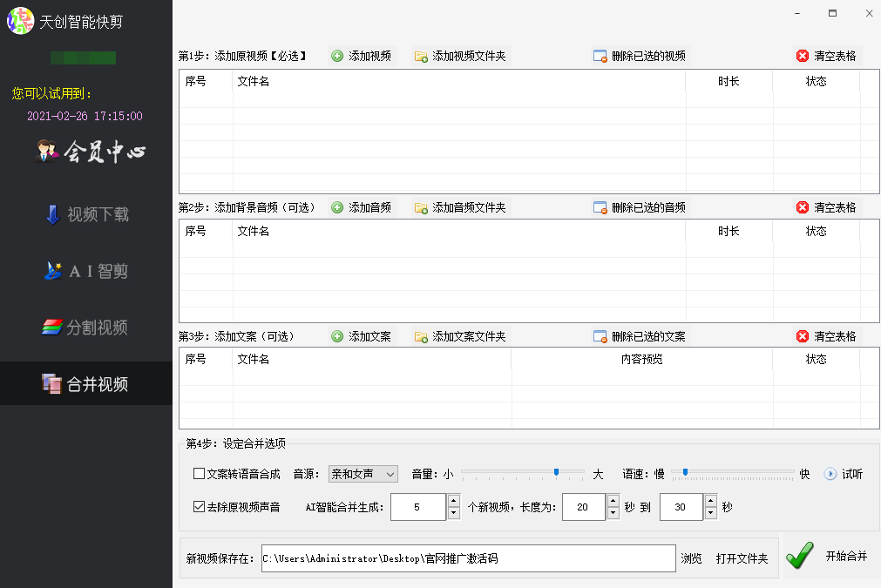Decrease the 30-second maximum length with the down arrow
The image size is (881, 588).
click(x=711, y=513)
